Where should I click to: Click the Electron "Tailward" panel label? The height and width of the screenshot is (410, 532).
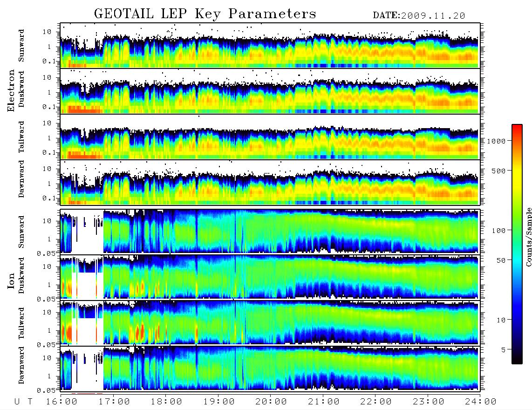coord(21,137)
